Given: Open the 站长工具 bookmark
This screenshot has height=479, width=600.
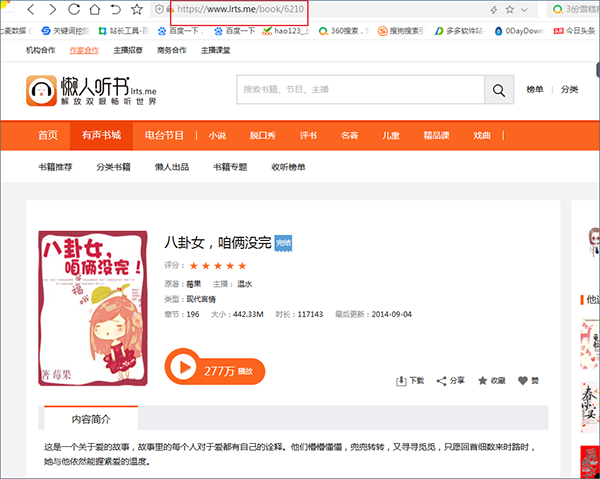Looking at the screenshot, I should 123,31.
